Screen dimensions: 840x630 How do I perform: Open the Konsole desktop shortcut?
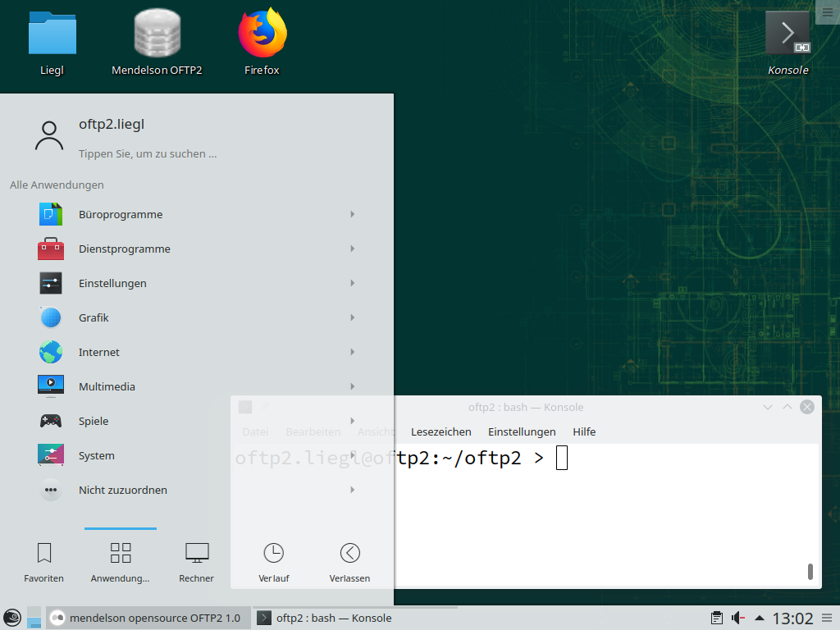(x=787, y=43)
